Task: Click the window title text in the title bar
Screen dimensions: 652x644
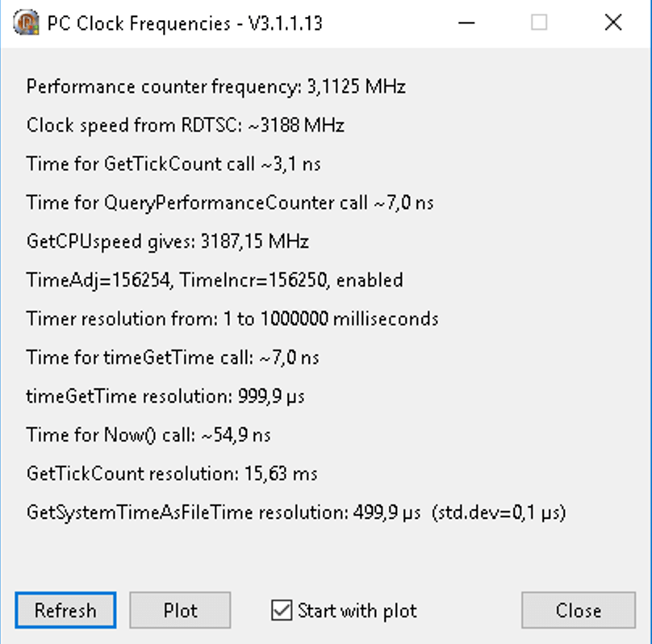Action: (x=184, y=23)
